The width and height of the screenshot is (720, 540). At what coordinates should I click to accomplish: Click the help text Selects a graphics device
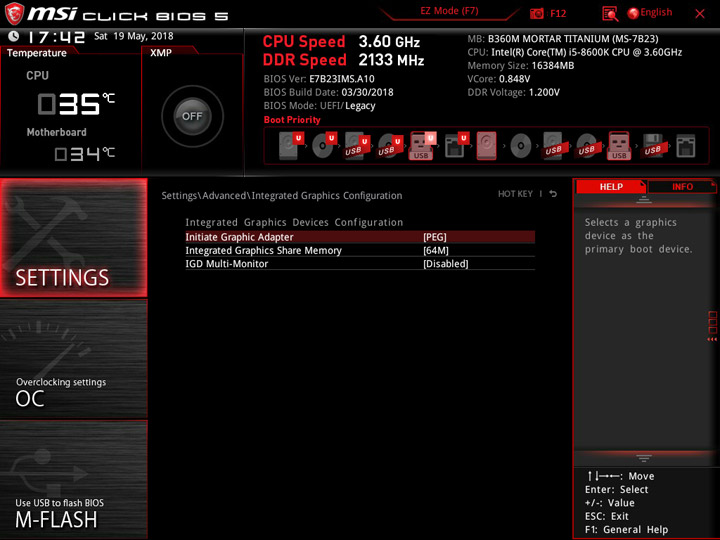click(638, 236)
